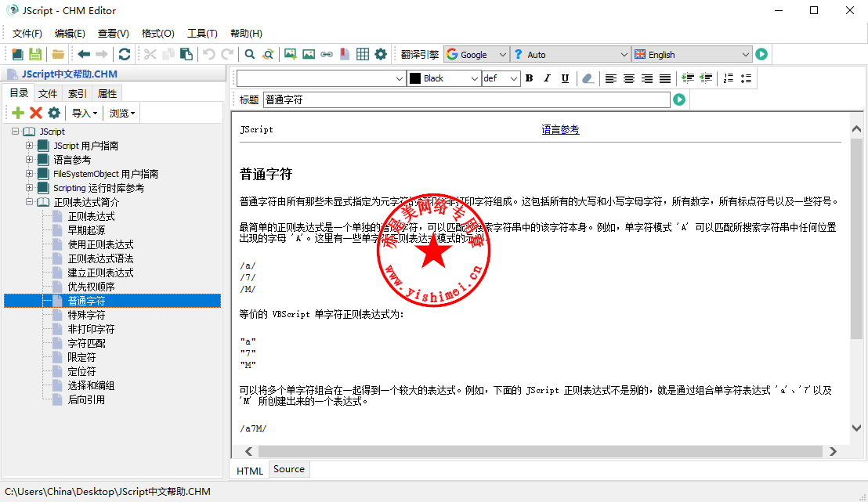The width and height of the screenshot is (868, 502).
Task: Click the refresh icon in the main toolbar
Action: pyautogui.click(x=125, y=54)
